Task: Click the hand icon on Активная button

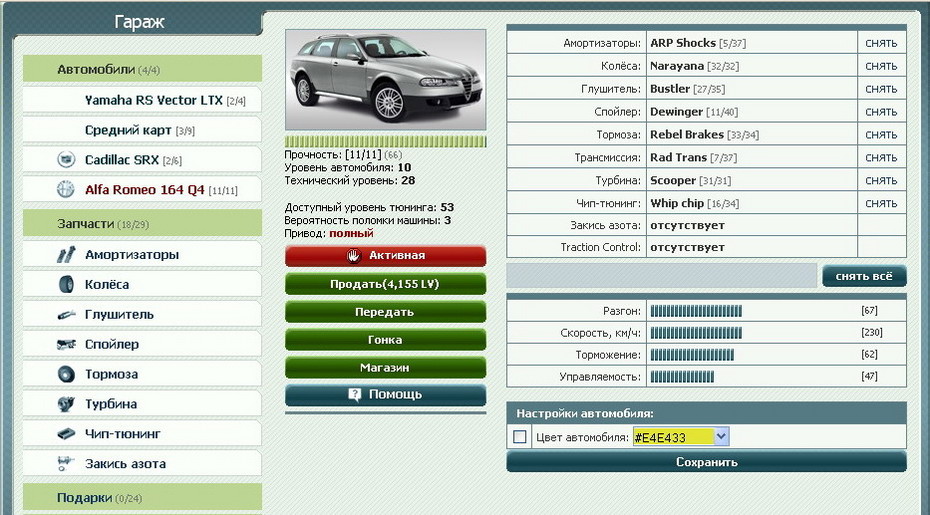Action: 354,255
